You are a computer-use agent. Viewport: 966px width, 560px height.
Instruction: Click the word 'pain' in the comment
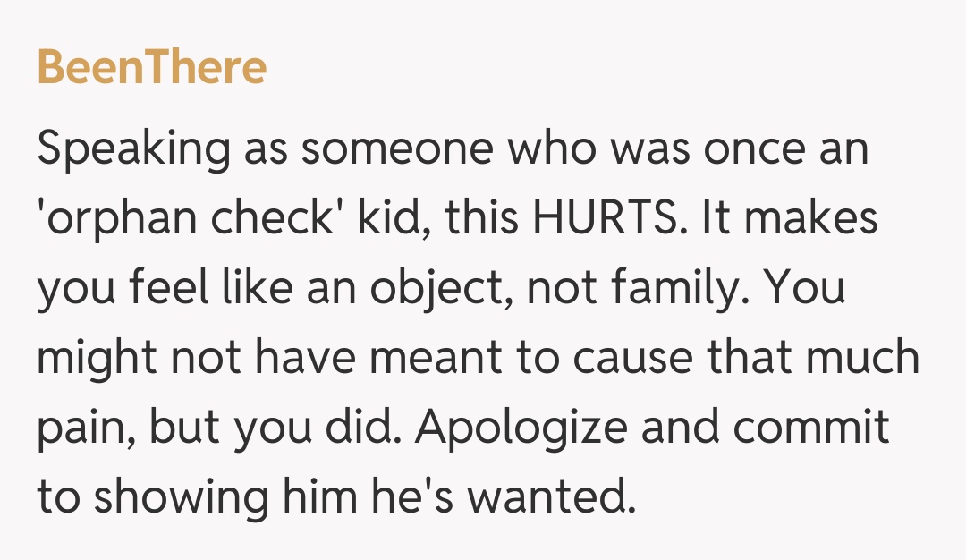click(x=83, y=428)
